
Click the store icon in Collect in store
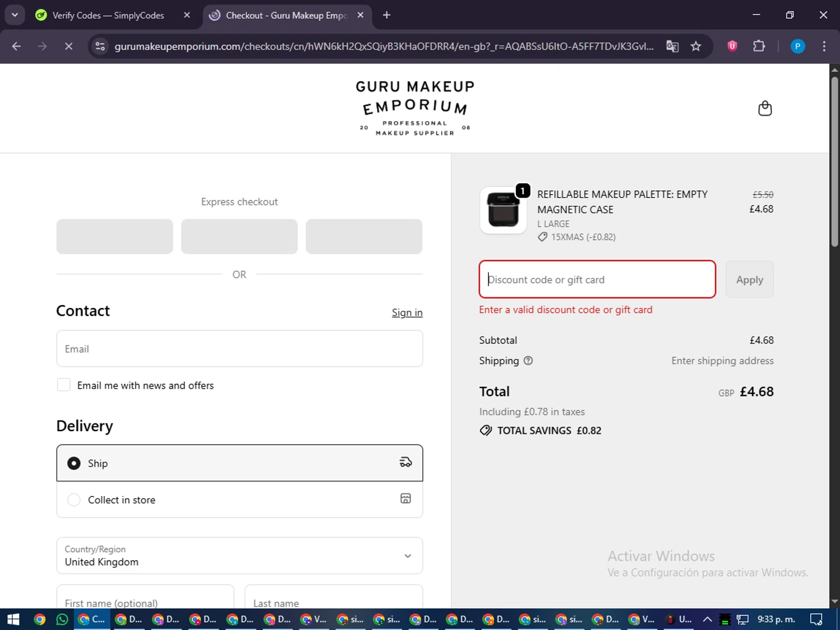click(x=405, y=498)
